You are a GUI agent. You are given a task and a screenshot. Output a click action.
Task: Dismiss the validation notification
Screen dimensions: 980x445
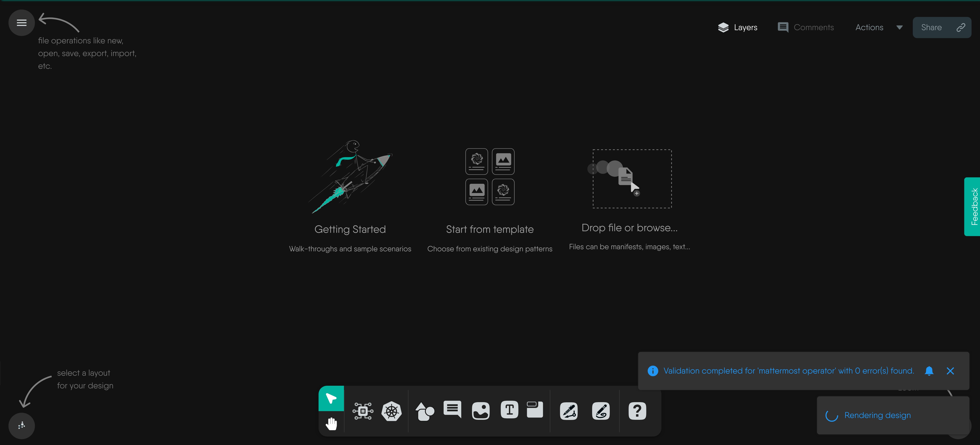tap(950, 371)
